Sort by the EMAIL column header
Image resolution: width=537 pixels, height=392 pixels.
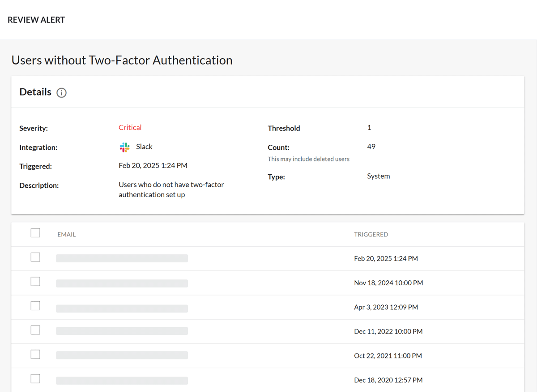point(67,235)
